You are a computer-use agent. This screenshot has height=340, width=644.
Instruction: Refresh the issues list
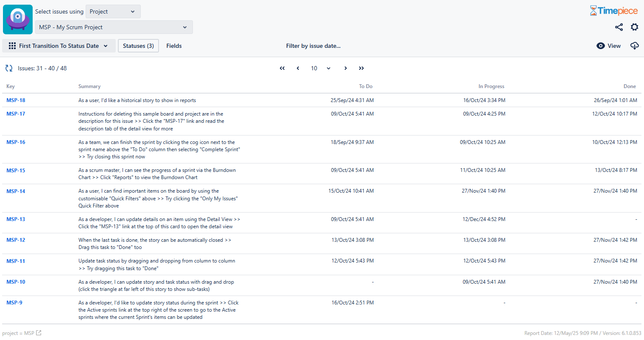(x=9, y=68)
